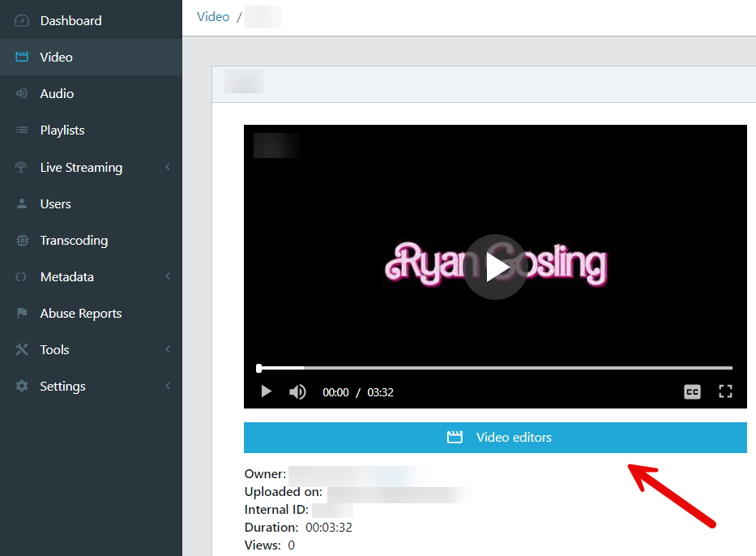
Task: Click the Settings gear icon
Action: [x=22, y=386]
